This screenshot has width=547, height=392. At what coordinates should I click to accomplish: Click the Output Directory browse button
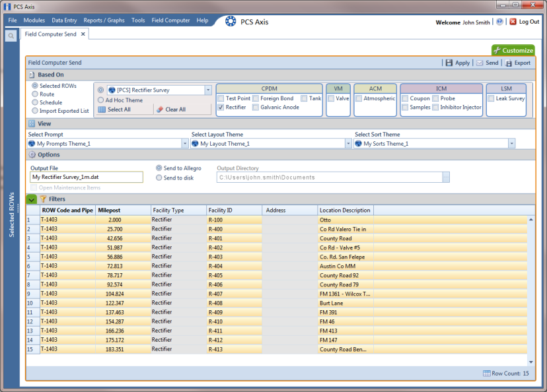point(446,178)
